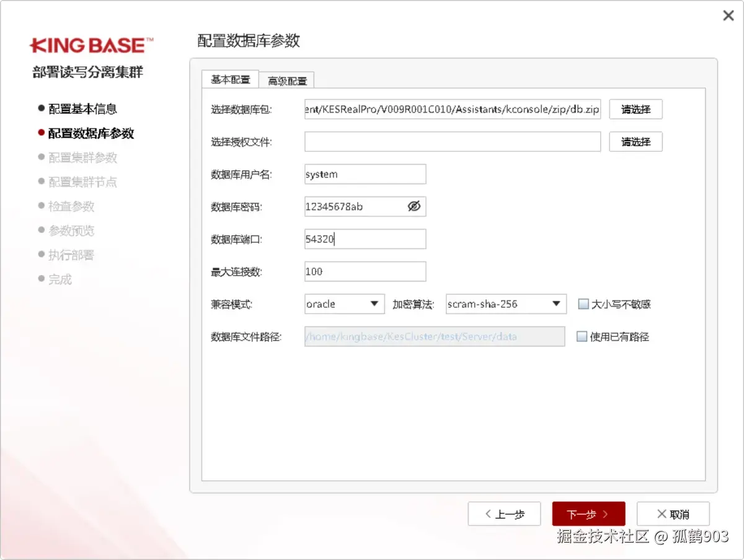Go back with 上一步 button
This screenshot has width=744, height=560.
pos(504,514)
